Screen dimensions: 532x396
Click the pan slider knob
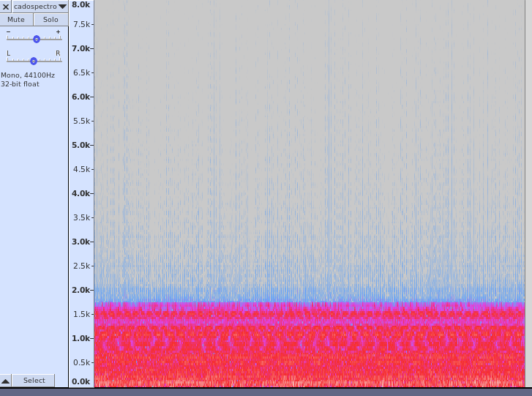coord(34,61)
